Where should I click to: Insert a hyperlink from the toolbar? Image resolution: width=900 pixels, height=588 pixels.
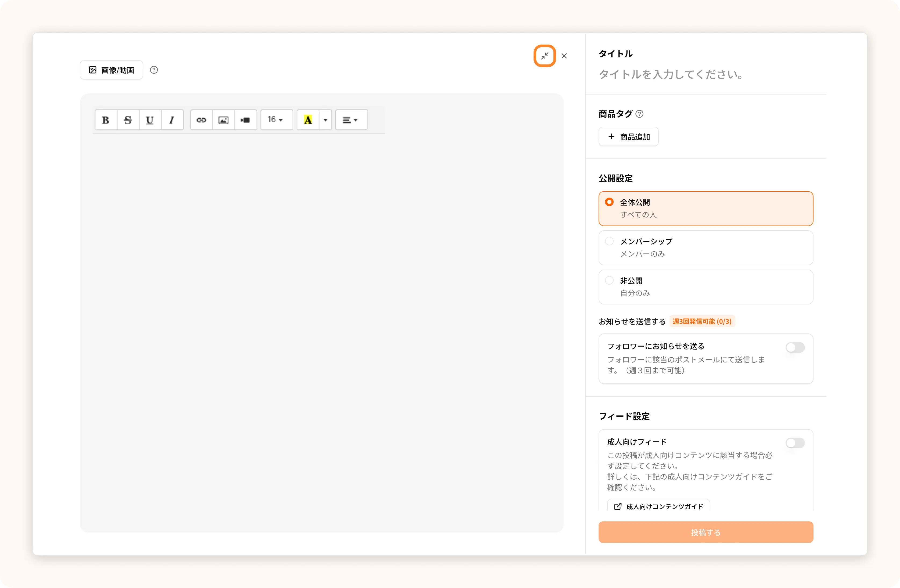pos(201,120)
